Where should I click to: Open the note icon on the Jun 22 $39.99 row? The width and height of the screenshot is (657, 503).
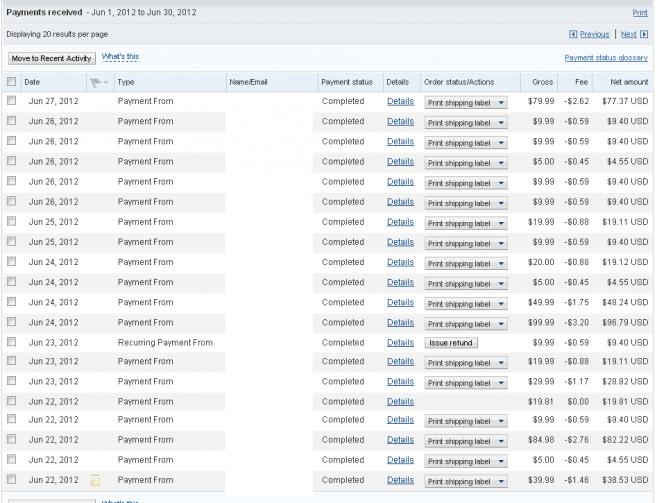[96, 480]
